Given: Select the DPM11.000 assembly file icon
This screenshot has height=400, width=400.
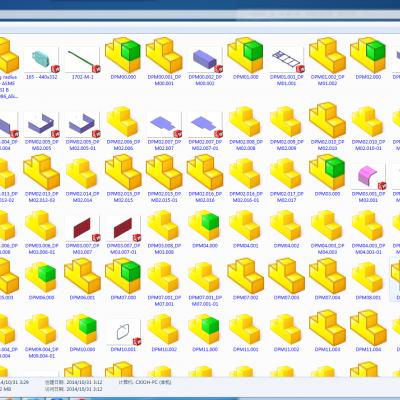Looking at the screenshot, I should (205, 329).
